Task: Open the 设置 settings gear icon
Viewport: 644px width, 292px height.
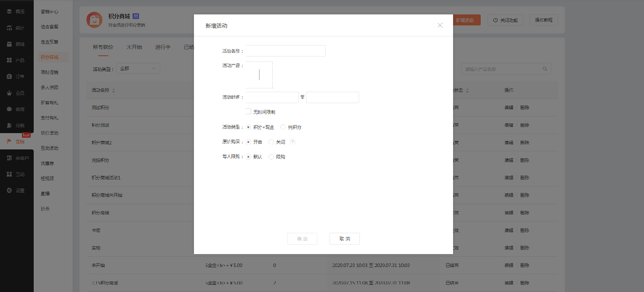Action: (x=9, y=190)
